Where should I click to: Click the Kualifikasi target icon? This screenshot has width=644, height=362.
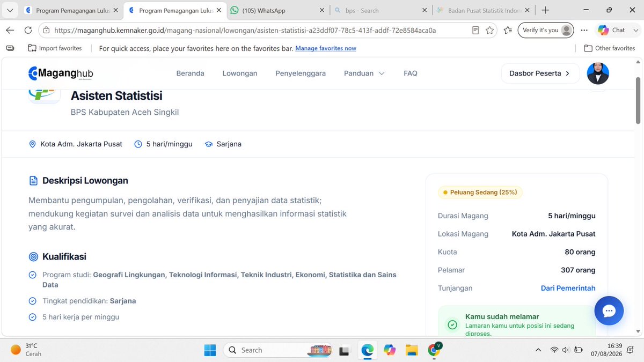(x=33, y=257)
